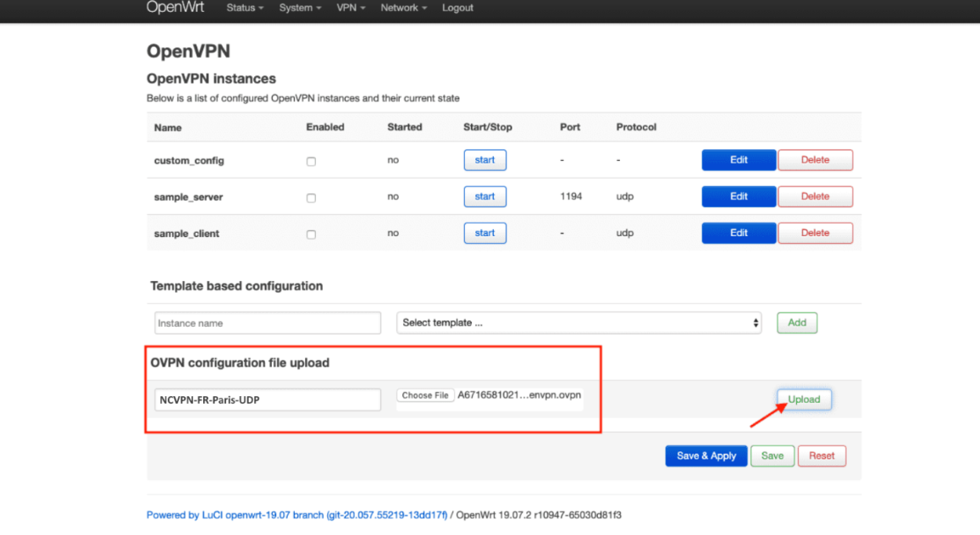Open the Network menu
Screen dimensions: 980x535
[402, 8]
